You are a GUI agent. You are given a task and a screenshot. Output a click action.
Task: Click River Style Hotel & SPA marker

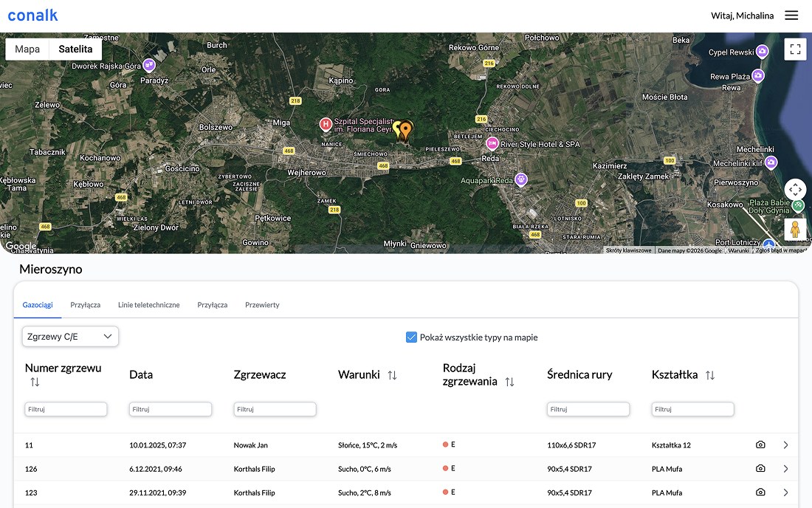pos(492,143)
